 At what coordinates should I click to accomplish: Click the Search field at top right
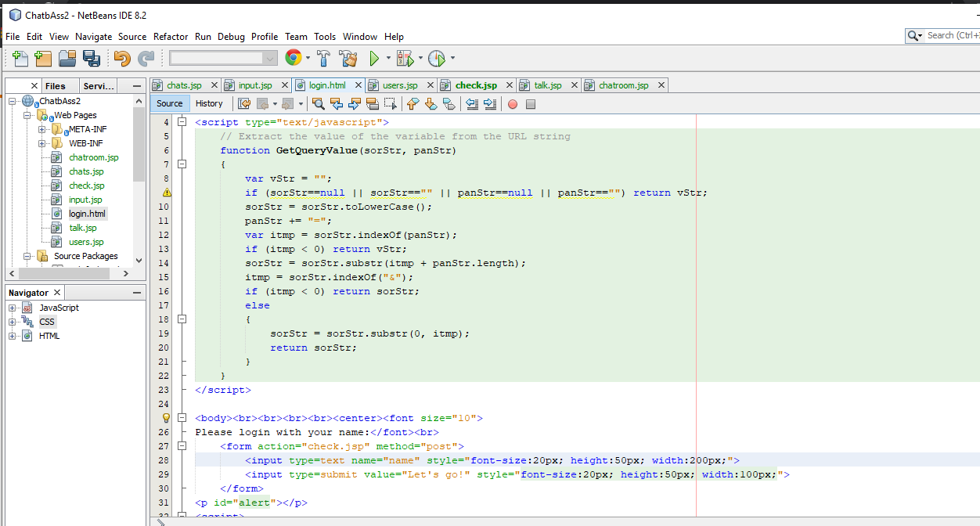[947, 36]
